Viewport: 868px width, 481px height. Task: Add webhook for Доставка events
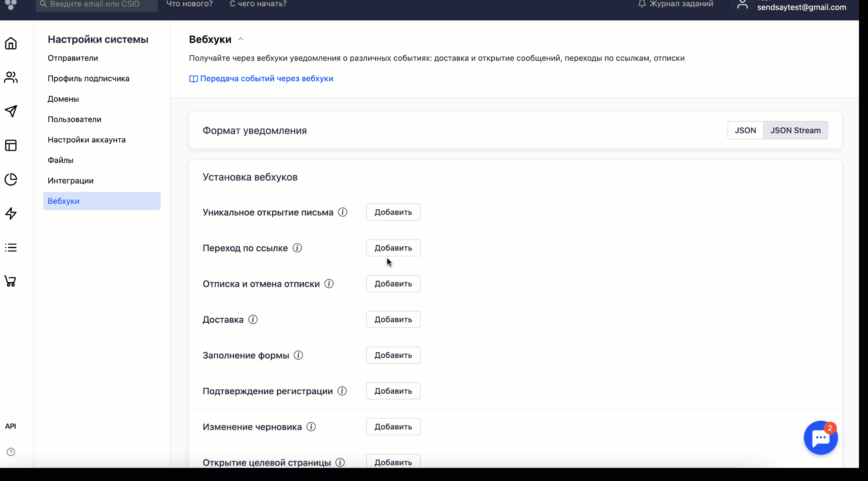(x=393, y=319)
